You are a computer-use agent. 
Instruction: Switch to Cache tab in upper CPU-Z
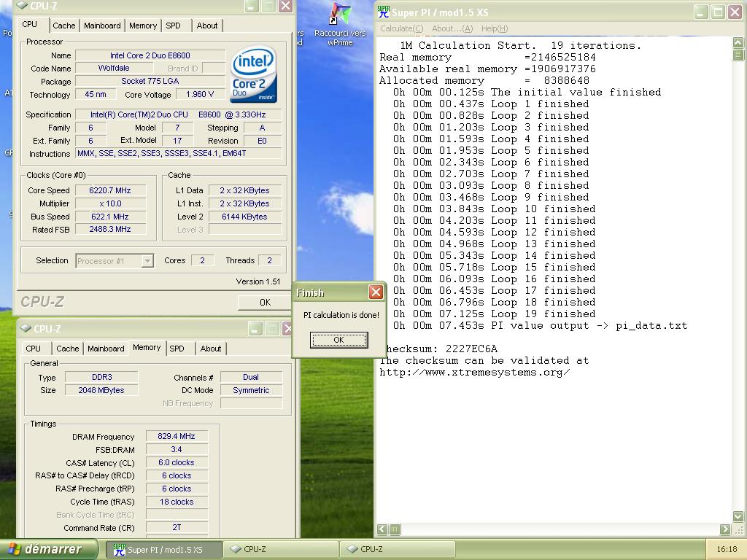tap(64, 26)
